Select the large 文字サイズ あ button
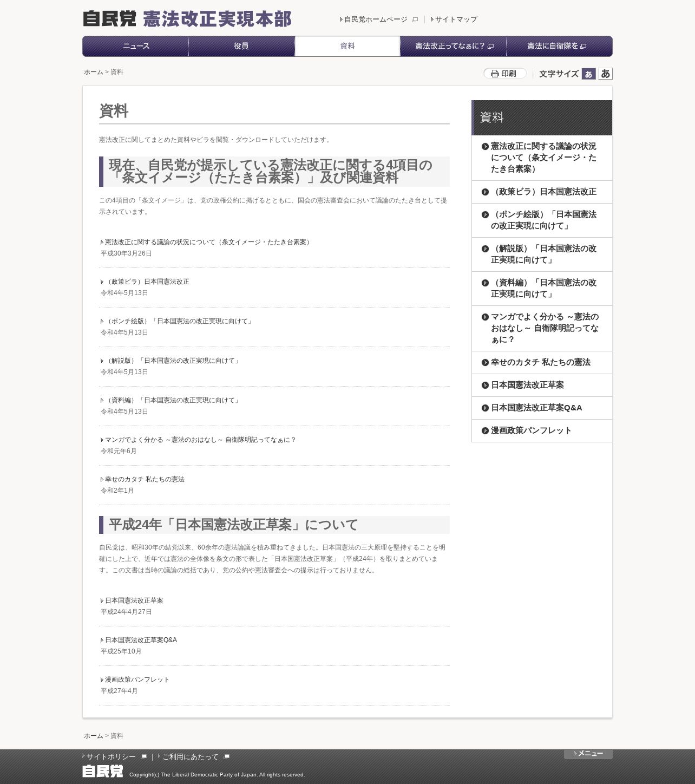The width and height of the screenshot is (695, 784). 605,74
